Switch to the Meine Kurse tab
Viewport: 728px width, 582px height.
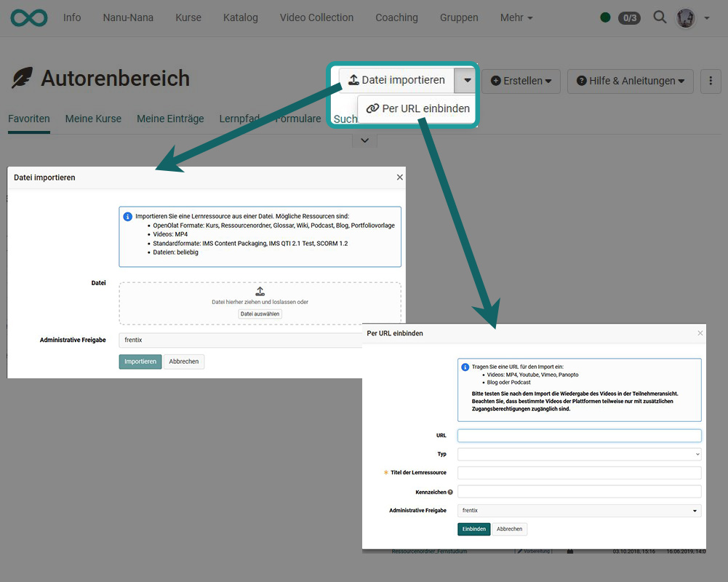(x=93, y=119)
